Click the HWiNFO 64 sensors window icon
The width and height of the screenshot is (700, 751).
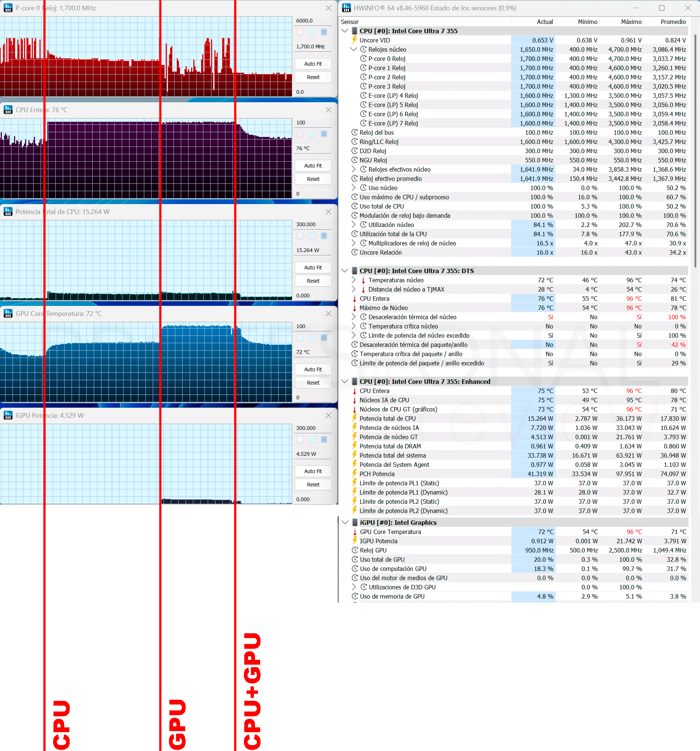[346, 8]
